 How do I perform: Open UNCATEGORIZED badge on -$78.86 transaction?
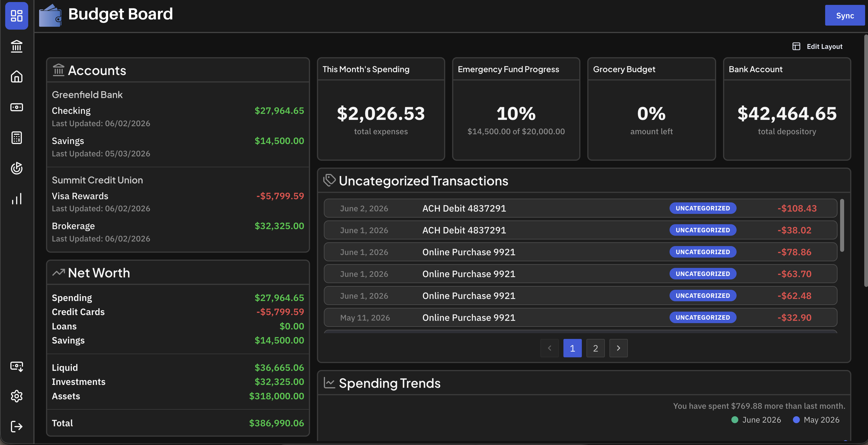703,252
